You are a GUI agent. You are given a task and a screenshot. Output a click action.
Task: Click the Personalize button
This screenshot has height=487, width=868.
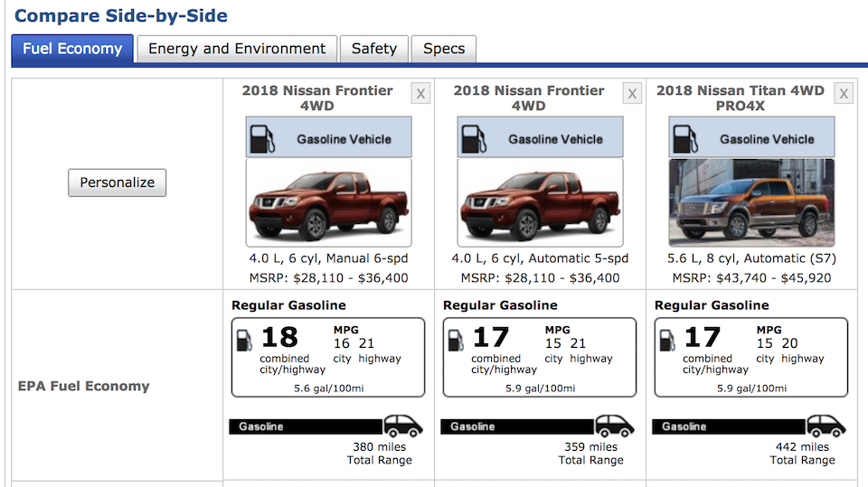(117, 183)
